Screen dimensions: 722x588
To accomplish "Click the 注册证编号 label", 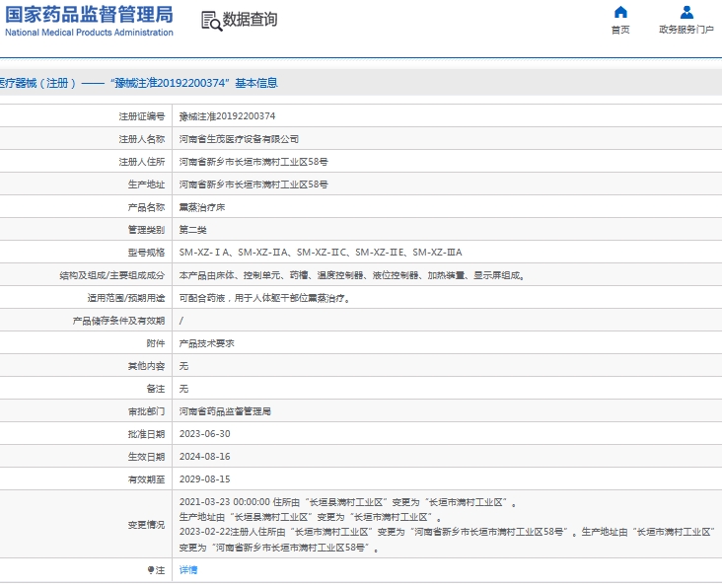I will click(x=141, y=116).
